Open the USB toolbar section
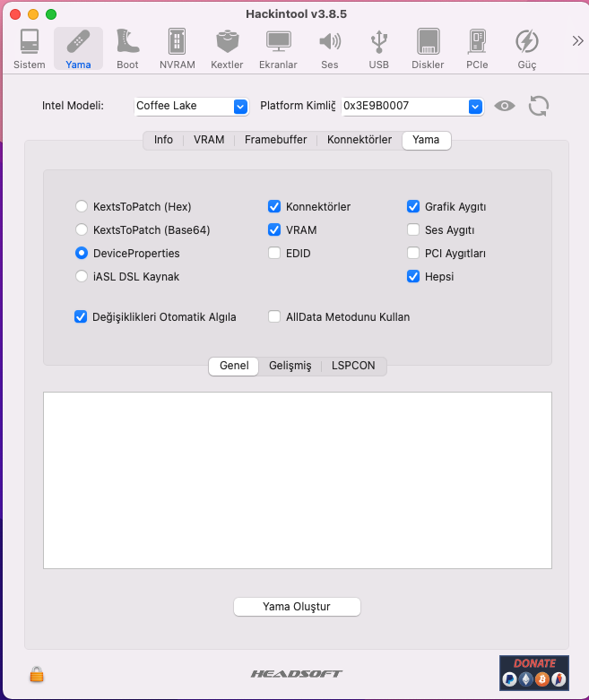This screenshot has width=589, height=700. coord(378,48)
